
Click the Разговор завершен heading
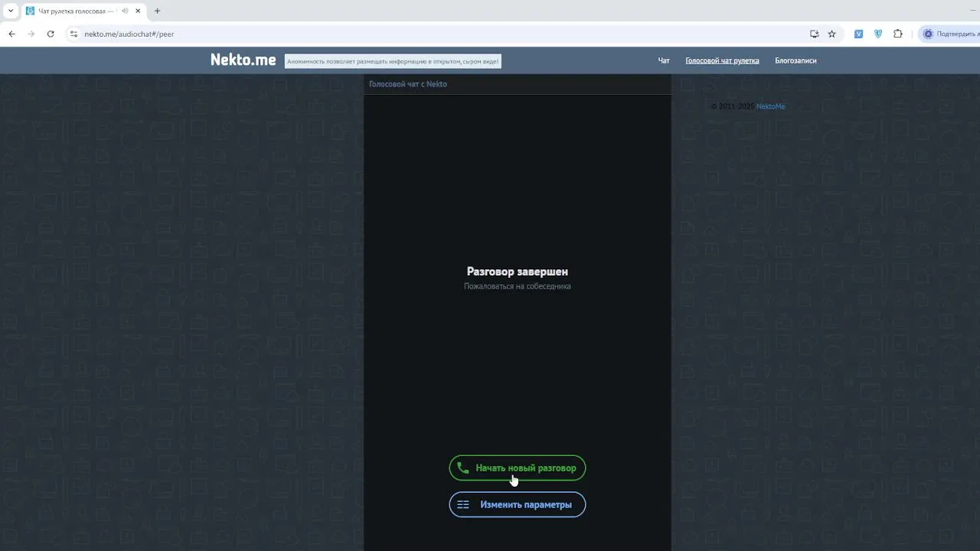coord(518,272)
